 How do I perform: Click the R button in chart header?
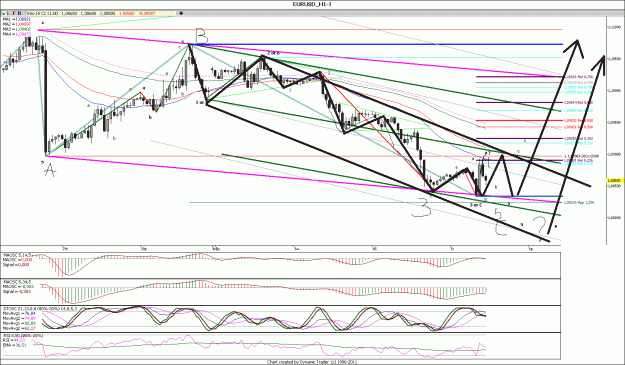pos(20,13)
